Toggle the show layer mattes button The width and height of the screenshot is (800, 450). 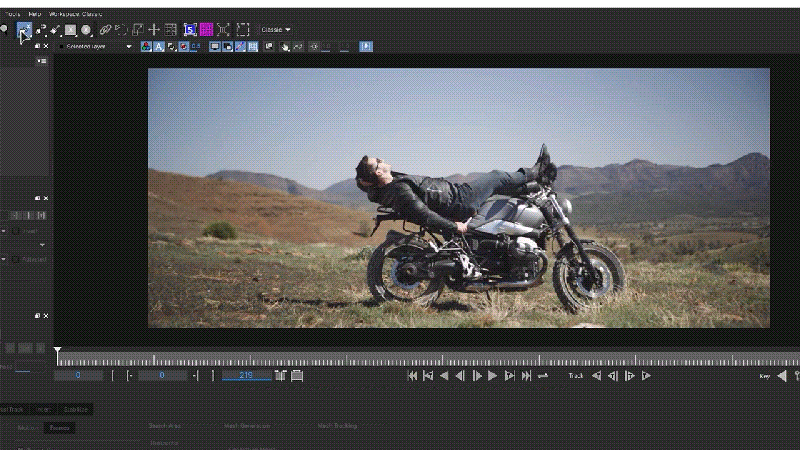click(172, 46)
